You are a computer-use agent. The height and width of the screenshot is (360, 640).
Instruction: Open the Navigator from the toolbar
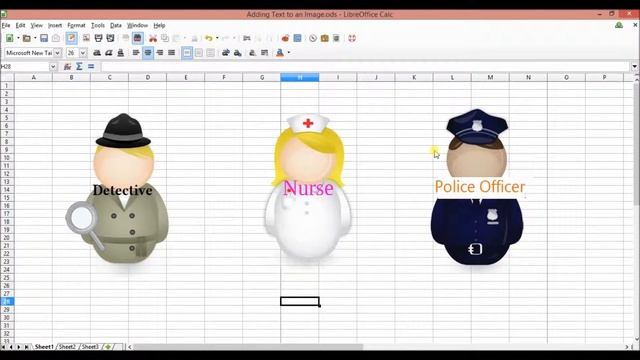pyautogui.click(x=313, y=38)
